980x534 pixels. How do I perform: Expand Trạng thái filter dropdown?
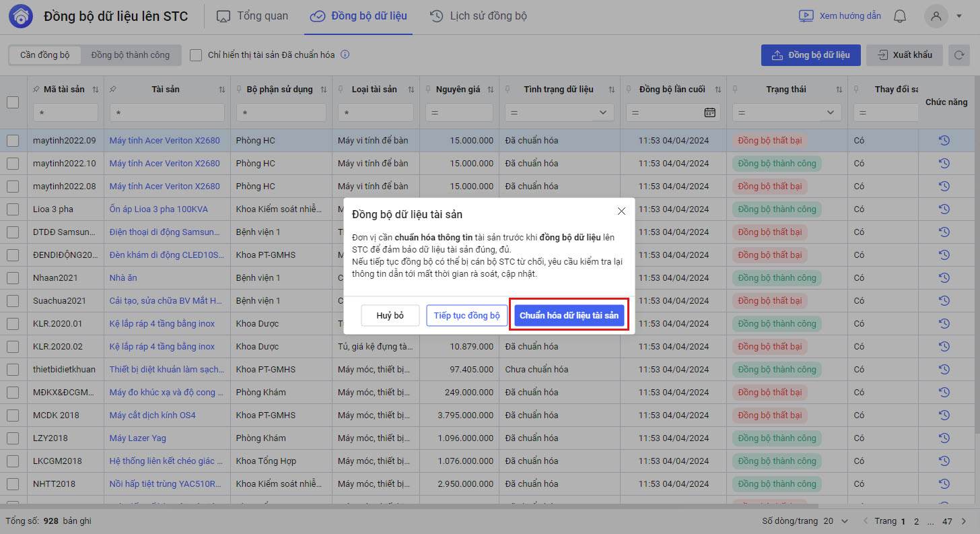click(830, 112)
